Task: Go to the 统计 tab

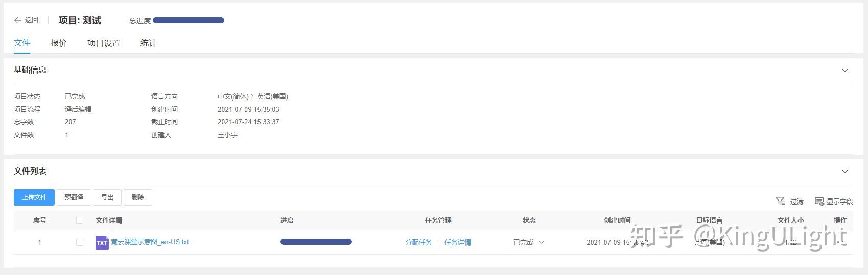Action: [x=148, y=43]
